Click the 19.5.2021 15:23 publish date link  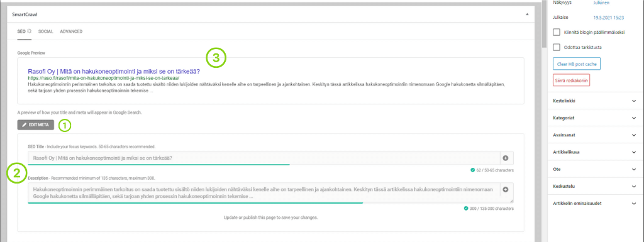pyautogui.click(x=609, y=18)
